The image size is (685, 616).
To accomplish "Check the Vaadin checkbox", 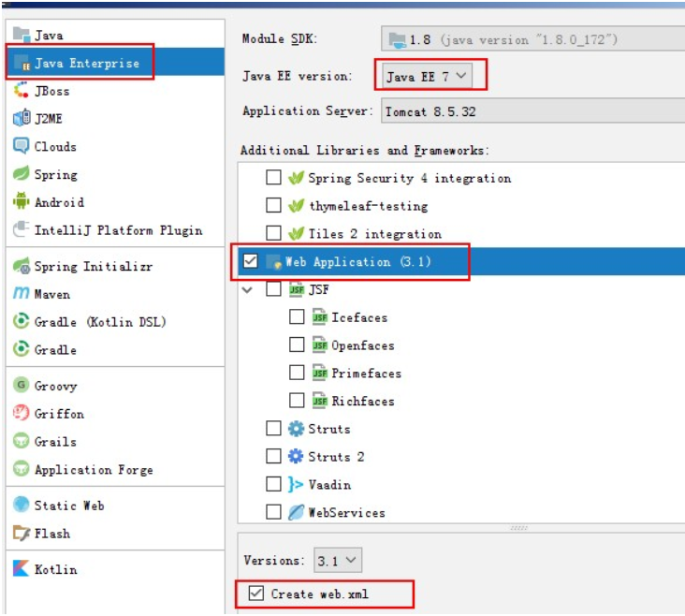I will (274, 484).
